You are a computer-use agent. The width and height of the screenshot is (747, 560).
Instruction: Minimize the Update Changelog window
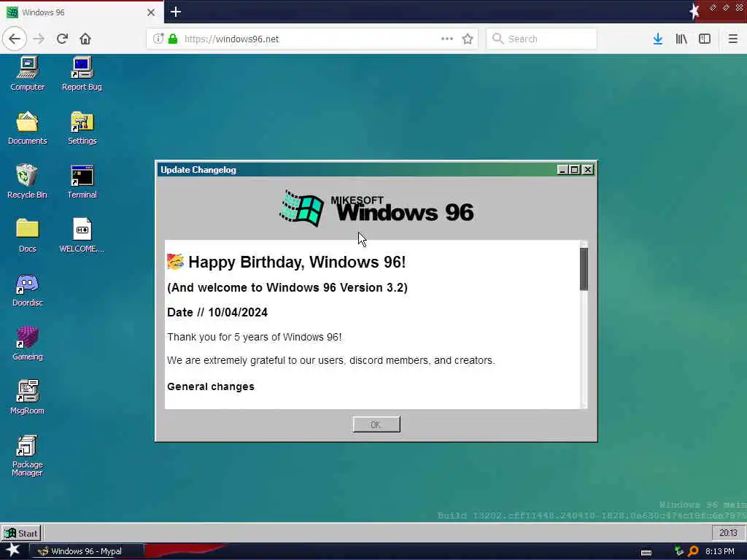pyautogui.click(x=562, y=169)
